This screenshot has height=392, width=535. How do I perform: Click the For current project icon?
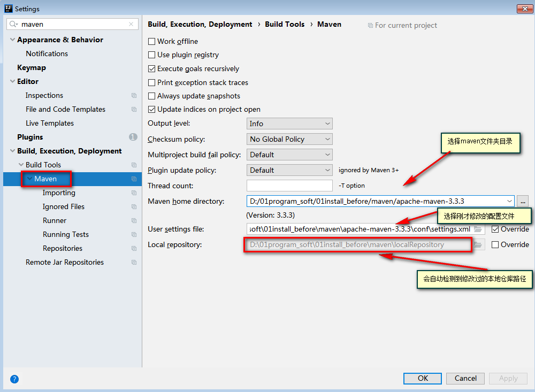(370, 26)
